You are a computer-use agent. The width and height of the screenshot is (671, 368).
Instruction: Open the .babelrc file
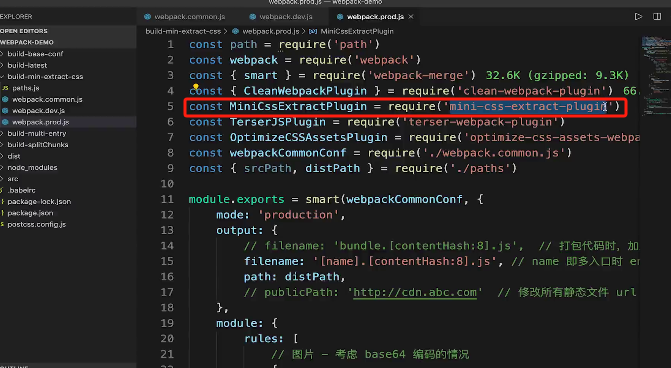point(21,190)
